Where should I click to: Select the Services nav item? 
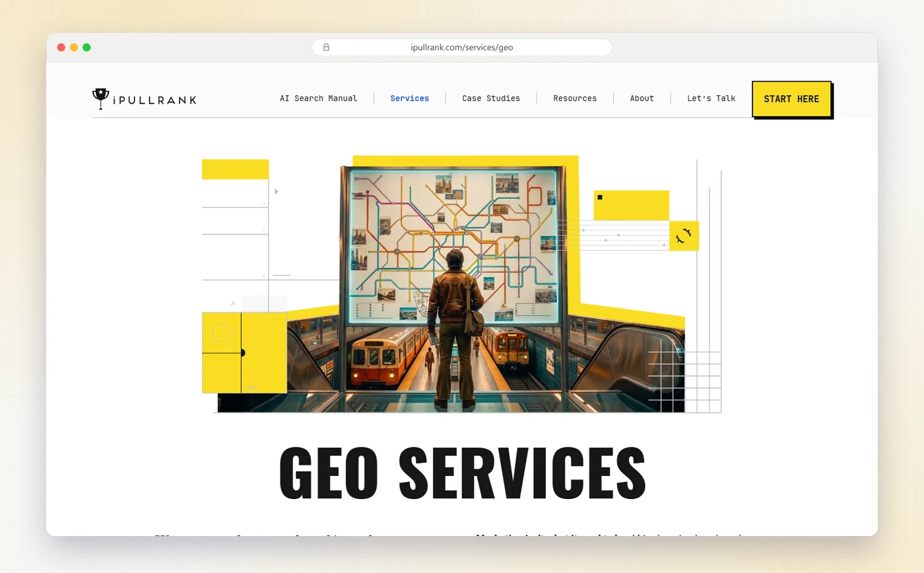tap(409, 98)
